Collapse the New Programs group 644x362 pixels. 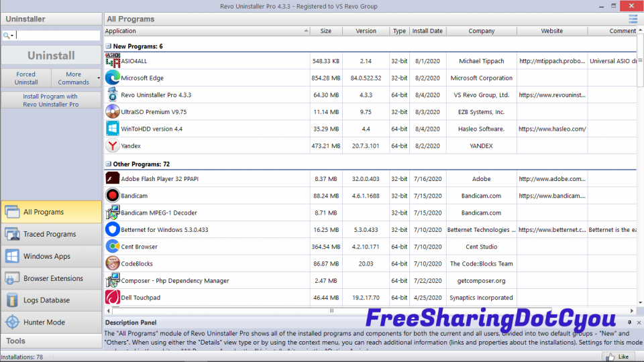[x=108, y=46]
